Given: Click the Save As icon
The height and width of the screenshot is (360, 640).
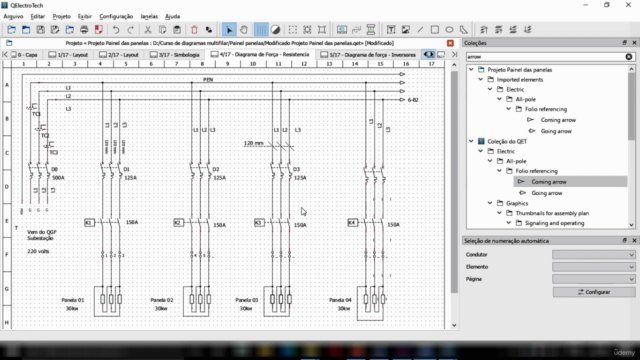Looking at the screenshot, I should pos(55,29).
